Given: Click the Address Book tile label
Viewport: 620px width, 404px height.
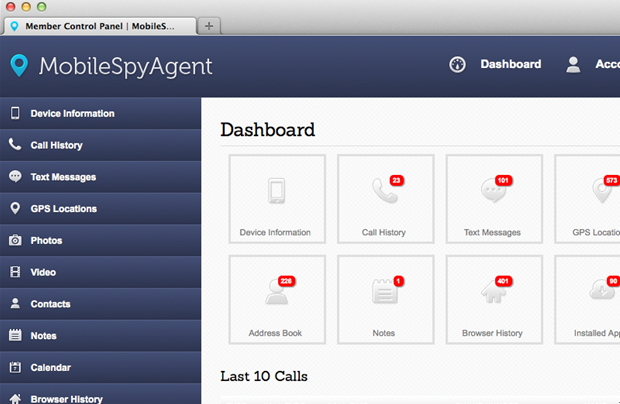Looking at the screenshot, I should (275, 333).
